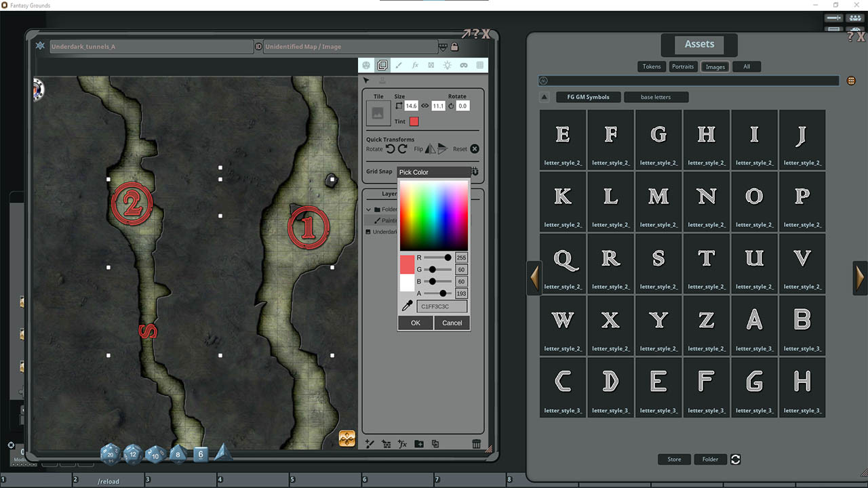Confirm the color with the OK button
This screenshot has height=488, width=868.
[415, 323]
